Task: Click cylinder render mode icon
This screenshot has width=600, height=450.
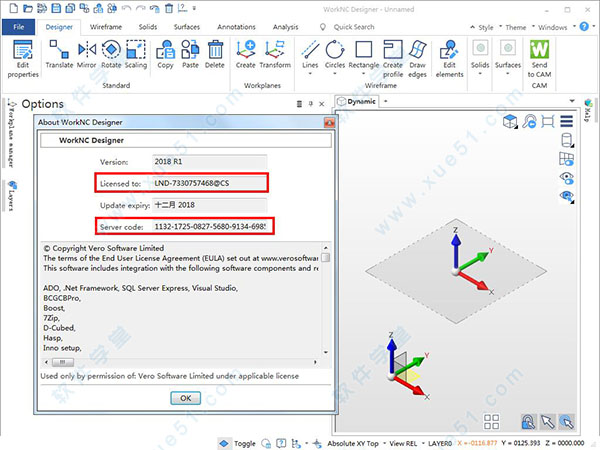Action: point(567,140)
